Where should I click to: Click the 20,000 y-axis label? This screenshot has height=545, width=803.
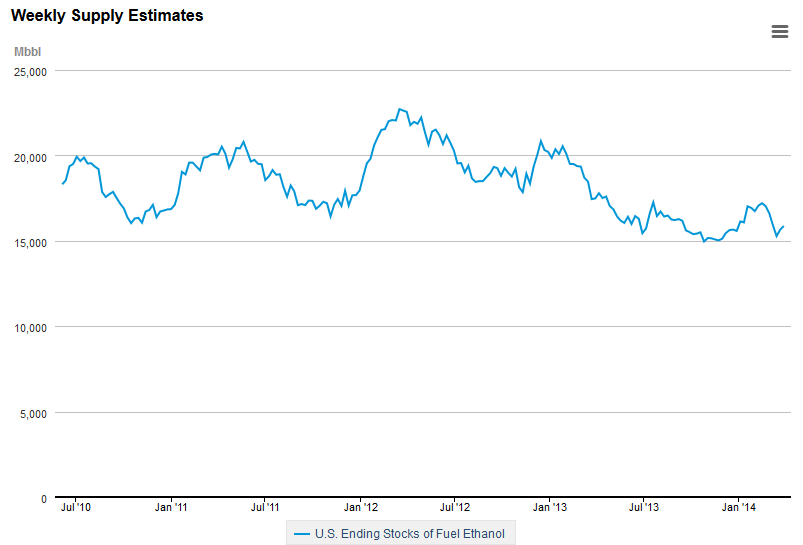[30, 157]
